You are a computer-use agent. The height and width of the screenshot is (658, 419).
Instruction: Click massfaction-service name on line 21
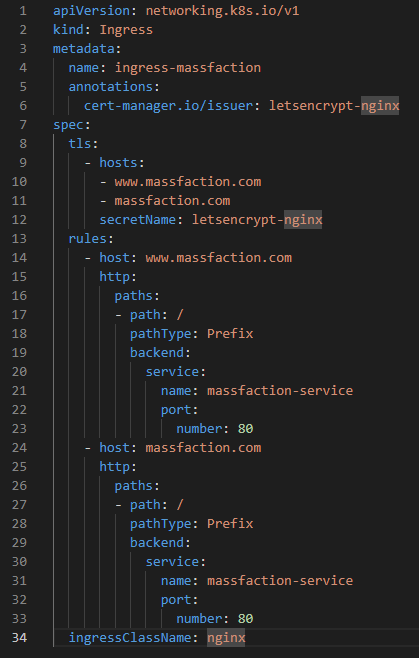click(x=280, y=391)
